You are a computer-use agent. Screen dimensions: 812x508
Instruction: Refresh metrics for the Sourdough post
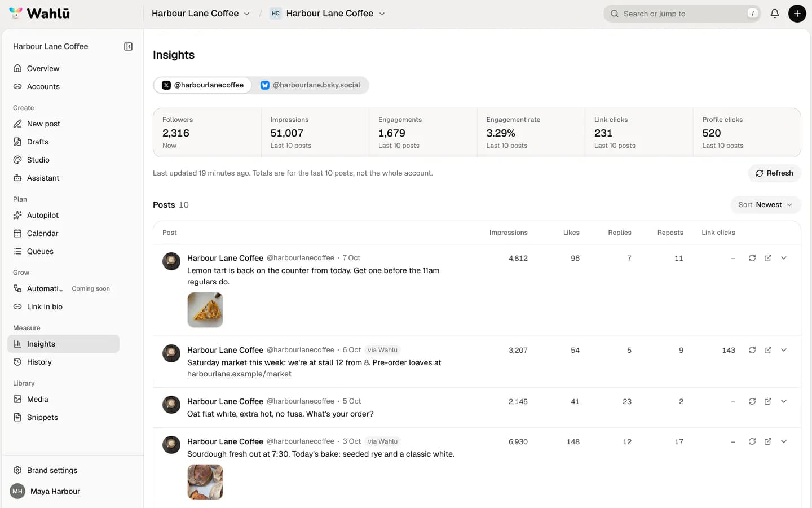(752, 441)
